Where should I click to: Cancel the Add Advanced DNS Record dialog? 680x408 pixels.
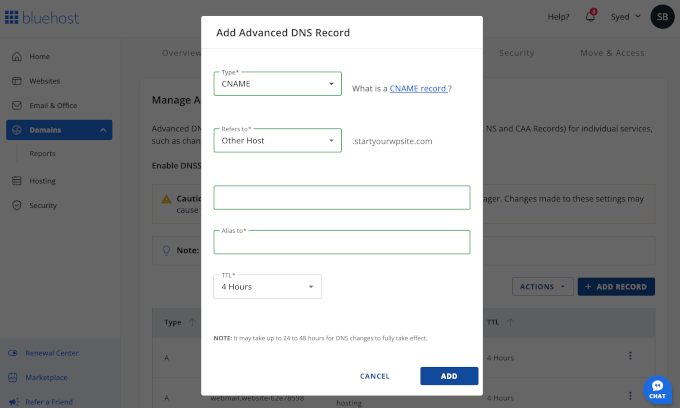pos(375,376)
